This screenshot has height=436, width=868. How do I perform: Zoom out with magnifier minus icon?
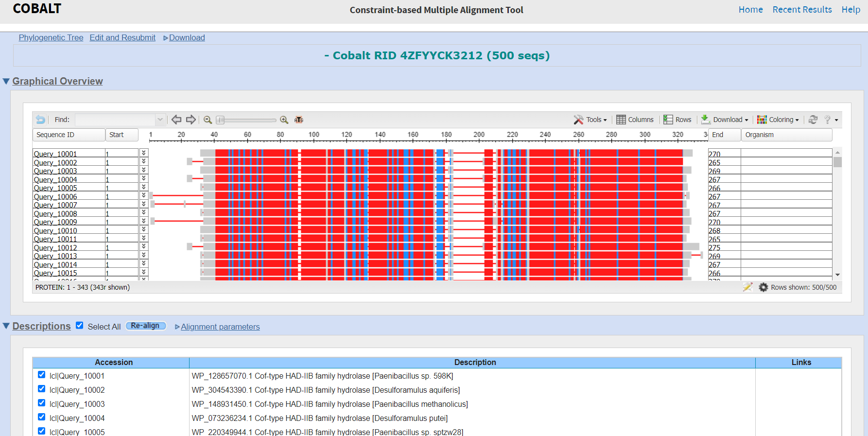click(208, 120)
